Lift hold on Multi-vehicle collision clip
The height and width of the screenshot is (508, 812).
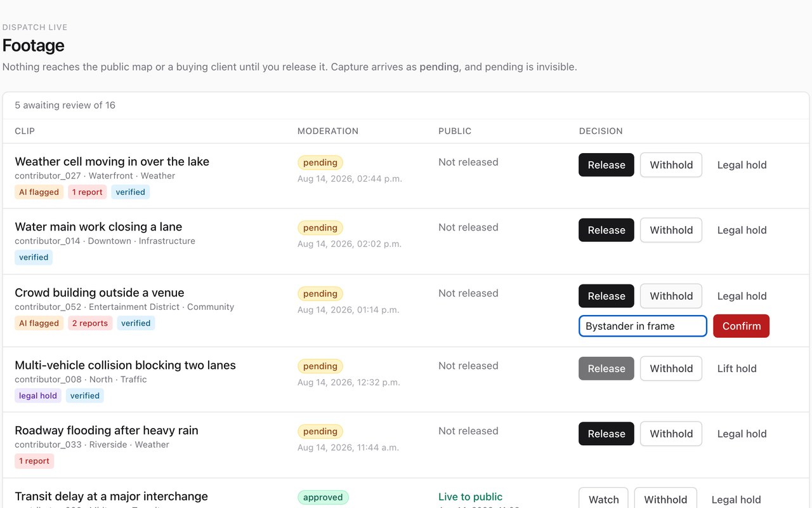pyautogui.click(x=737, y=368)
